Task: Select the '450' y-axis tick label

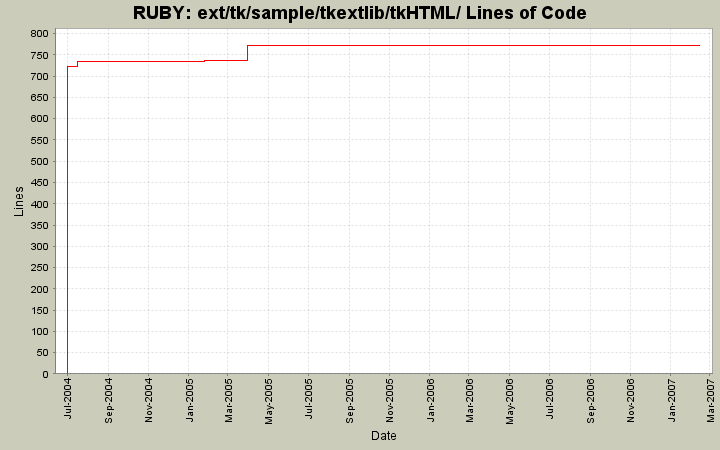Action: tap(39, 183)
